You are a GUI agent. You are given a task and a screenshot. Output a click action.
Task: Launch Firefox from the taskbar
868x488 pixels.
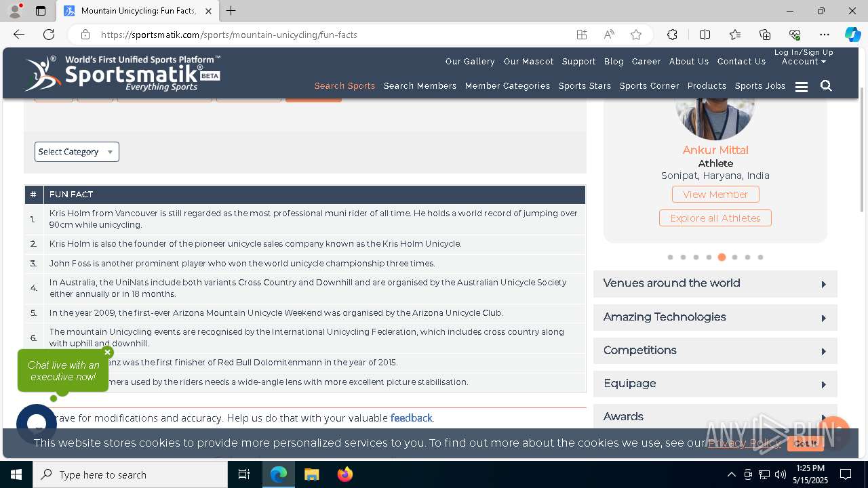point(344,474)
